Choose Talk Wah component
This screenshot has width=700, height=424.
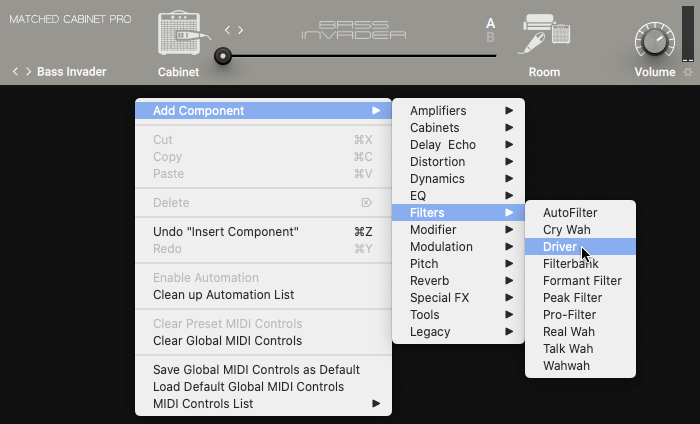[580, 348]
